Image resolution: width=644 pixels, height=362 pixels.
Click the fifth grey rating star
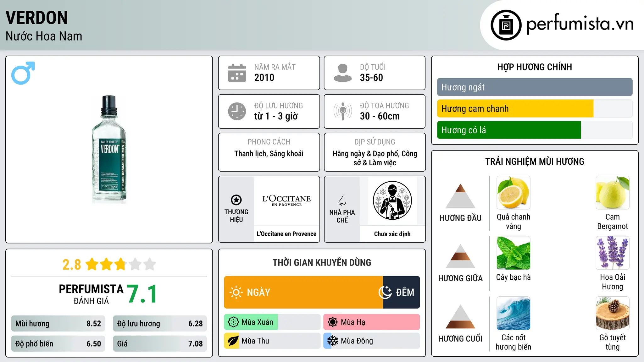tap(150, 264)
